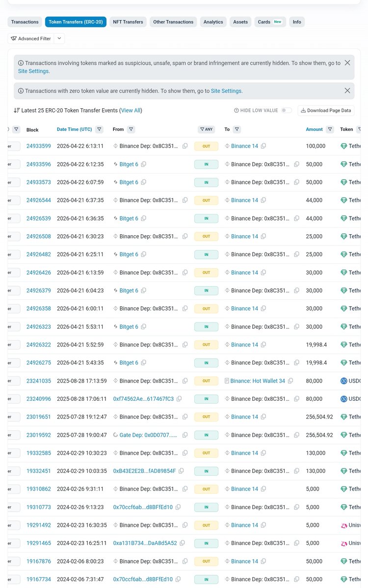This screenshot has width=368, height=588.
Task: Copy 0x70ccf6ab address in block 19310773 row
Action: tap(178, 507)
